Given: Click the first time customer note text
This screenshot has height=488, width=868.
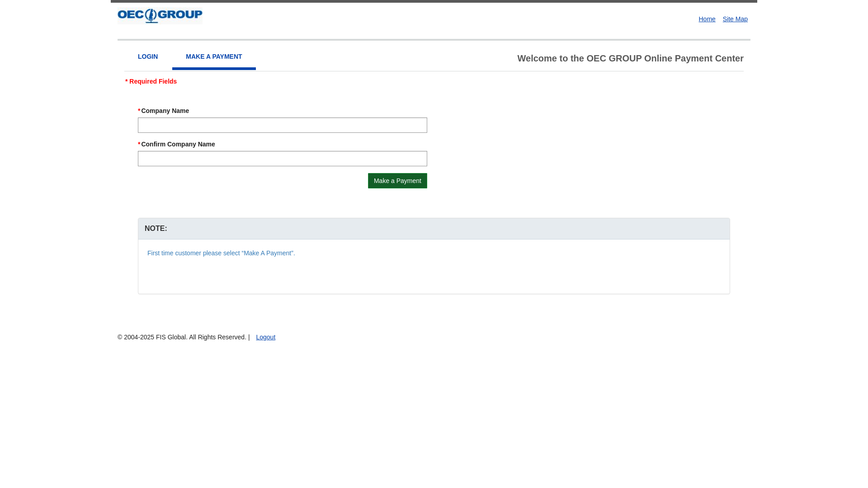Looking at the screenshot, I should (x=221, y=253).
